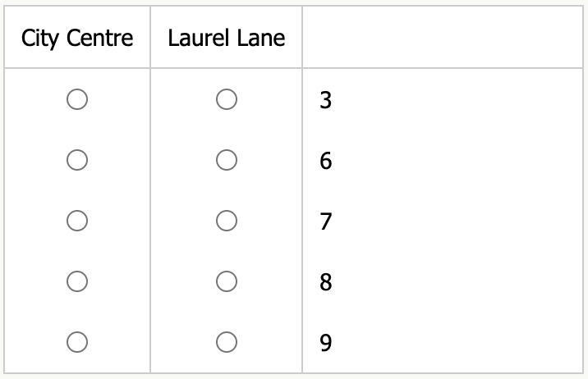The width and height of the screenshot is (588, 379).
Task: Click empty space right of number 7
Action: coord(460,221)
